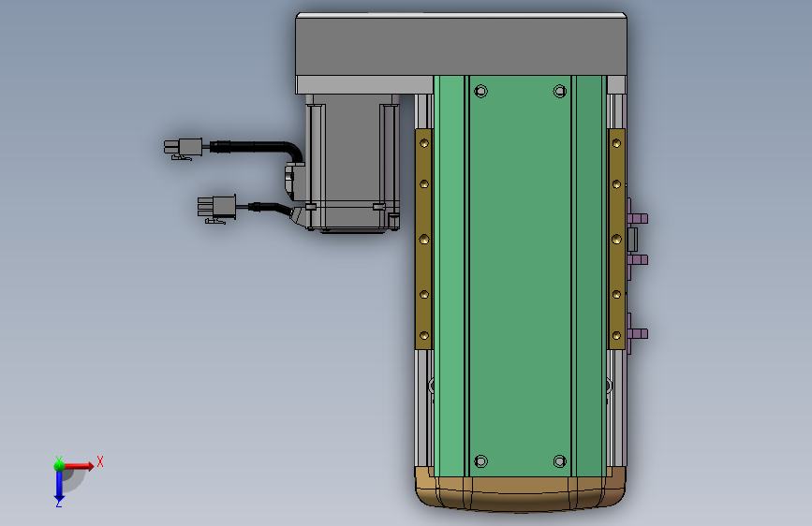This screenshot has height=526, width=812.
Task: Select the middle purple sensor on the right side
Action: click(637, 259)
